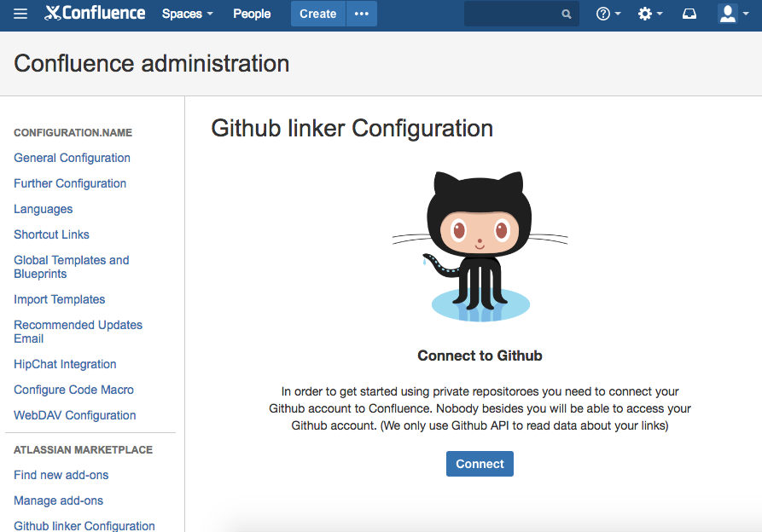Open the user profile avatar menu
The image size is (762, 532).
tap(733, 14)
